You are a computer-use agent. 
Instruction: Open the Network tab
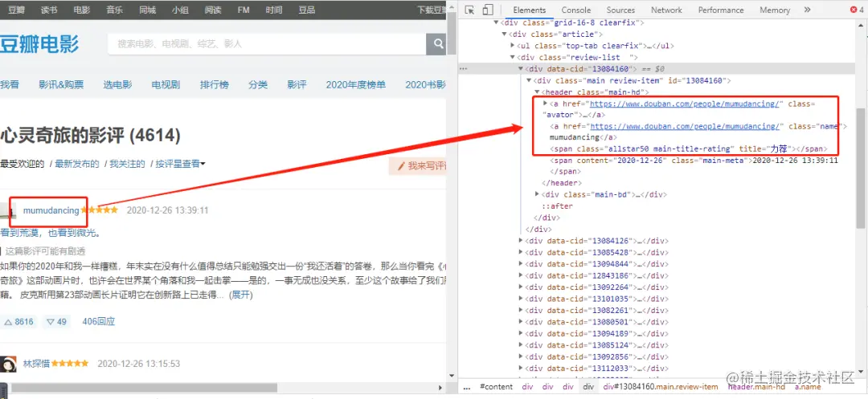666,10
